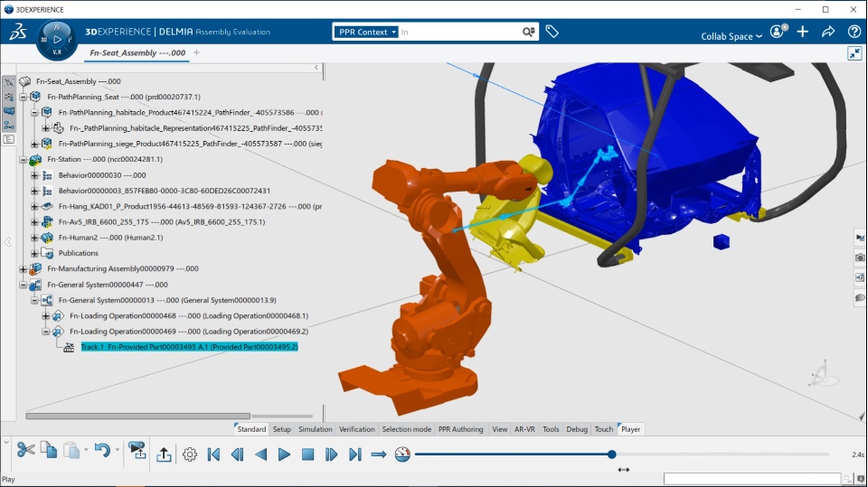Click the tag icon in top bar
The height and width of the screenshot is (487, 868).
(552, 32)
